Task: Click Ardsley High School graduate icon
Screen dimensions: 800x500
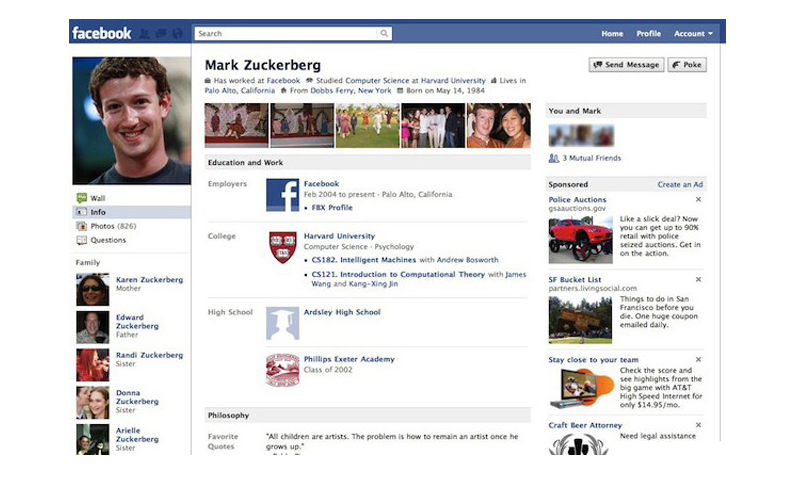Action: pos(283,323)
